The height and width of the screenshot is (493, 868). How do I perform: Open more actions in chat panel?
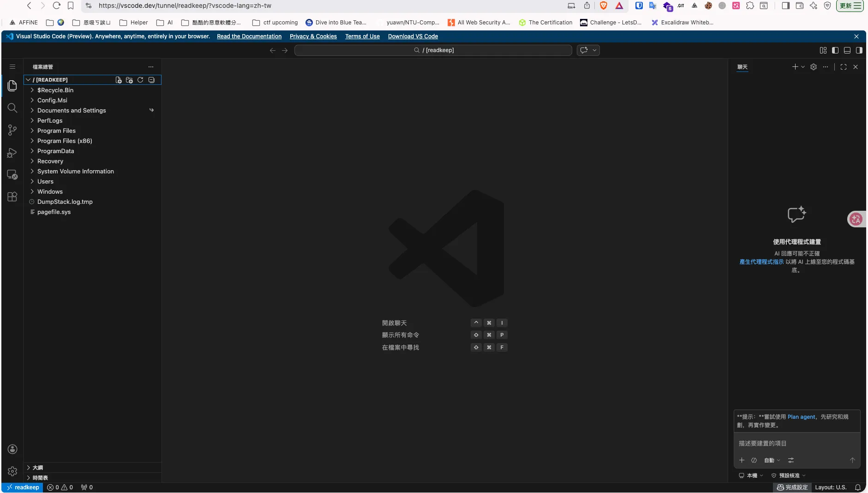pyautogui.click(x=826, y=67)
